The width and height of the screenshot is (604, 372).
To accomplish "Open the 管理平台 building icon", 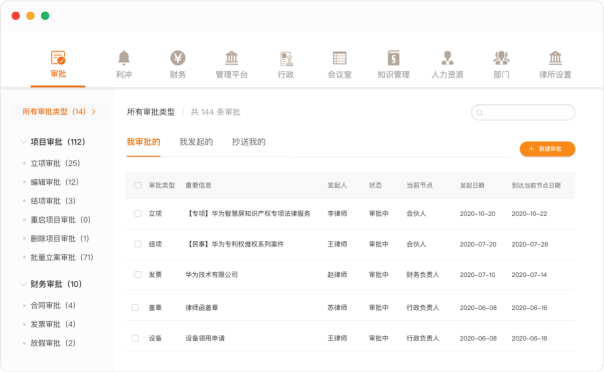I will pyautogui.click(x=232, y=58).
